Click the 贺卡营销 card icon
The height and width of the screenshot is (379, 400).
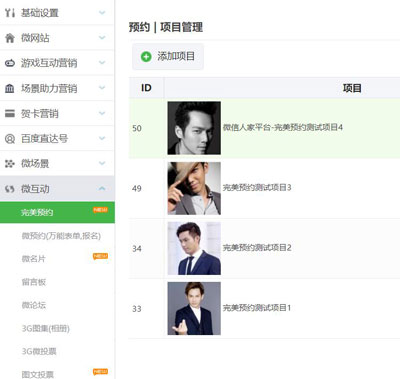[10, 113]
